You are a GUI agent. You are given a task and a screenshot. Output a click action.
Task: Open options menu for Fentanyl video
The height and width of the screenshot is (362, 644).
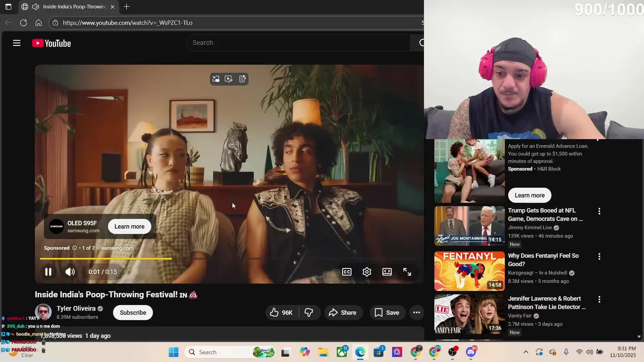click(599, 256)
